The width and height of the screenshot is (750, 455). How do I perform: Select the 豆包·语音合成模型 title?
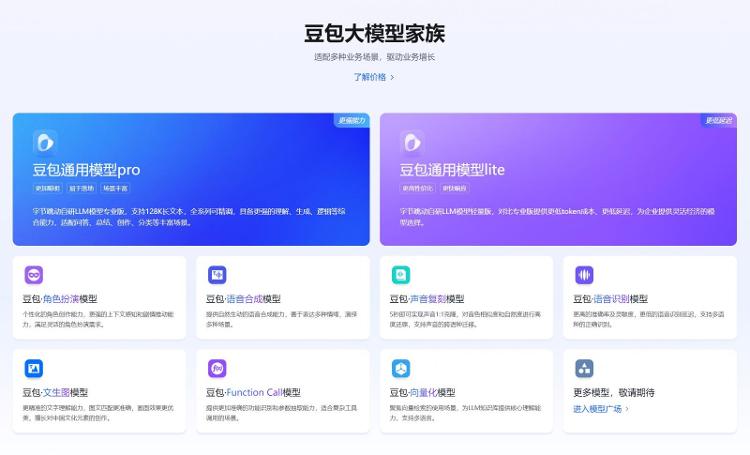point(243,299)
